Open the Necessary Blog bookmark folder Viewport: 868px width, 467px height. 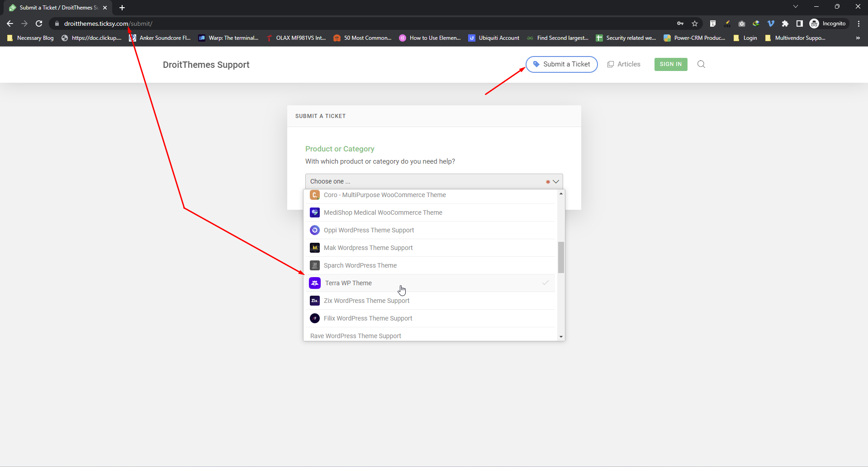pyautogui.click(x=30, y=38)
